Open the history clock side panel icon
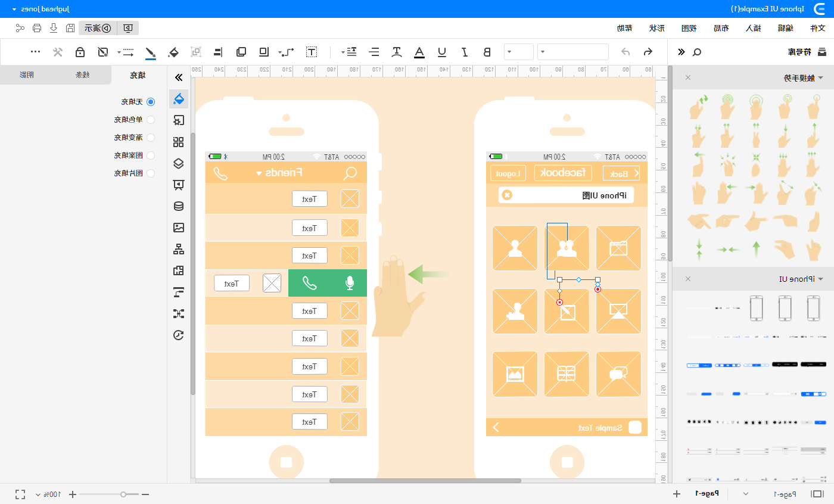The image size is (834, 504). [178, 335]
